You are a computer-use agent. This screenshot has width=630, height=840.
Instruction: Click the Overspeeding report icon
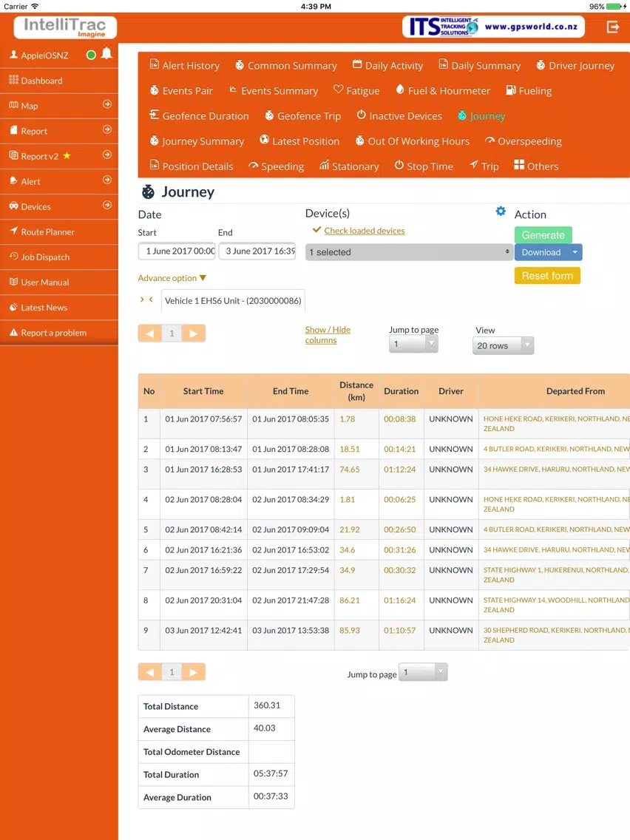(x=489, y=140)
